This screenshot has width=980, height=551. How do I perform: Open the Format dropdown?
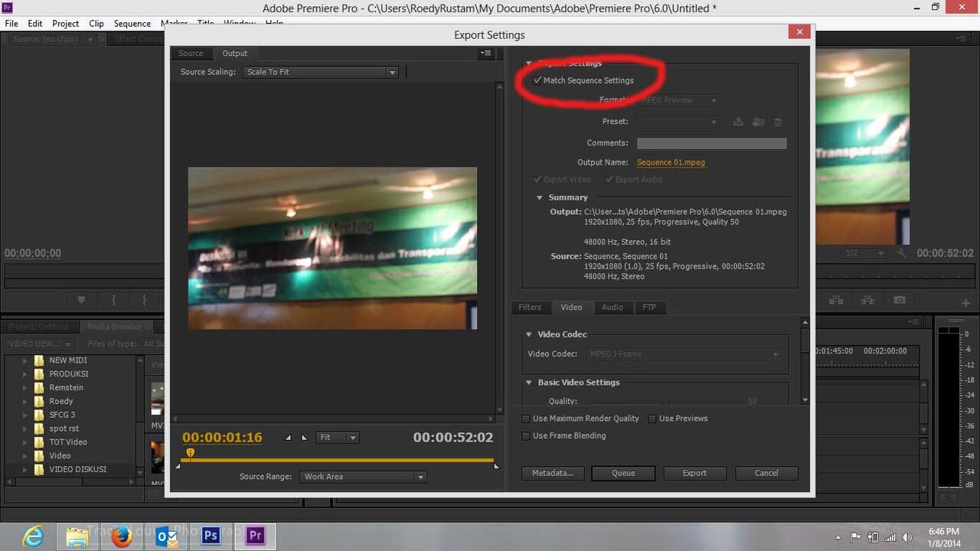pos(678,100)
